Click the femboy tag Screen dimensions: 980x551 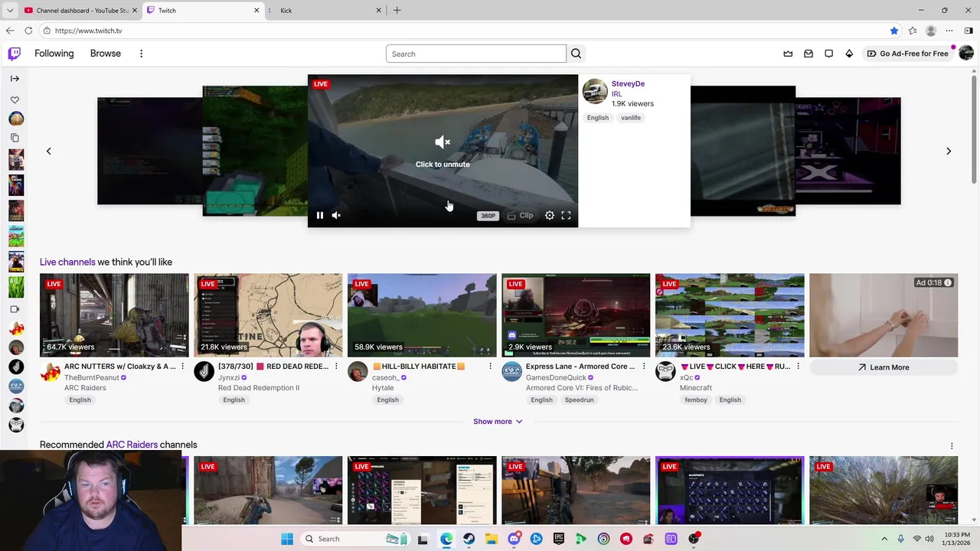pyautogui.click(x=696, y=399)
